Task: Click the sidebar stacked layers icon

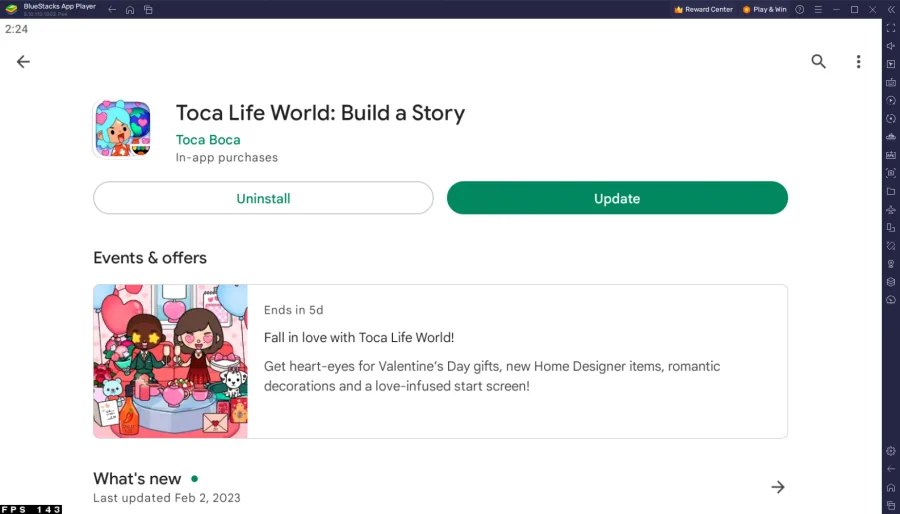Action: (891, 282)
